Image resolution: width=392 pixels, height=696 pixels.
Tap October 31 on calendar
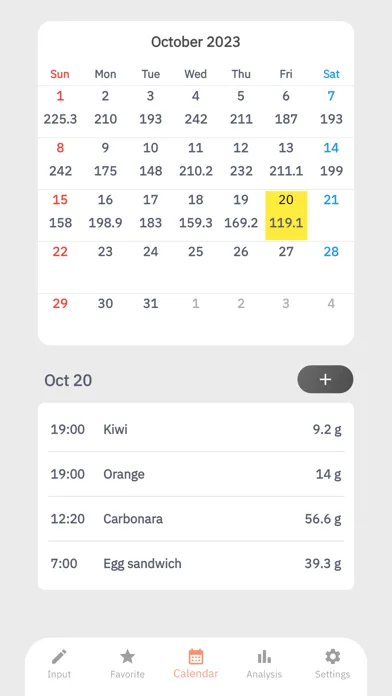click(x=150, y=319)
